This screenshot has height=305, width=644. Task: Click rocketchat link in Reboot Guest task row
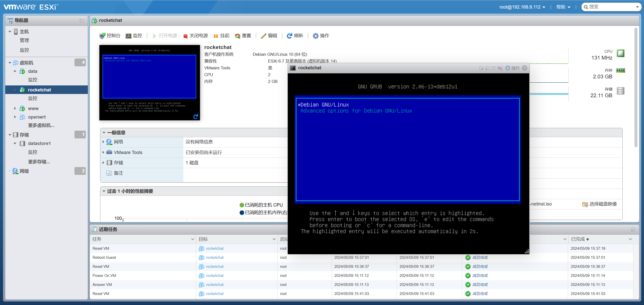tap(215, 258)
